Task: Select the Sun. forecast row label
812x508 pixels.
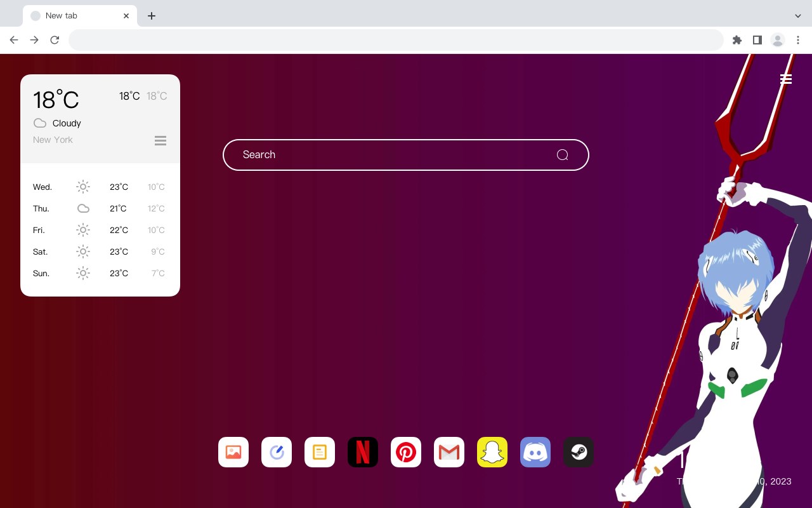Action: point(41,273)
